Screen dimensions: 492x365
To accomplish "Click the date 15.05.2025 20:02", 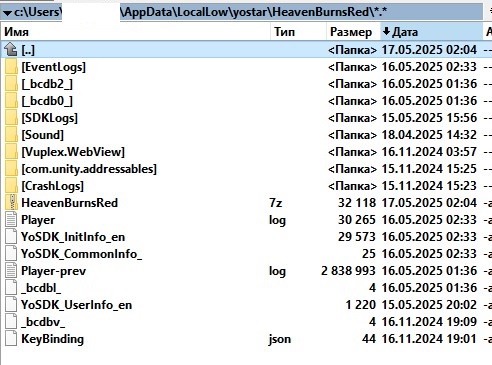I will pos(429,305).
